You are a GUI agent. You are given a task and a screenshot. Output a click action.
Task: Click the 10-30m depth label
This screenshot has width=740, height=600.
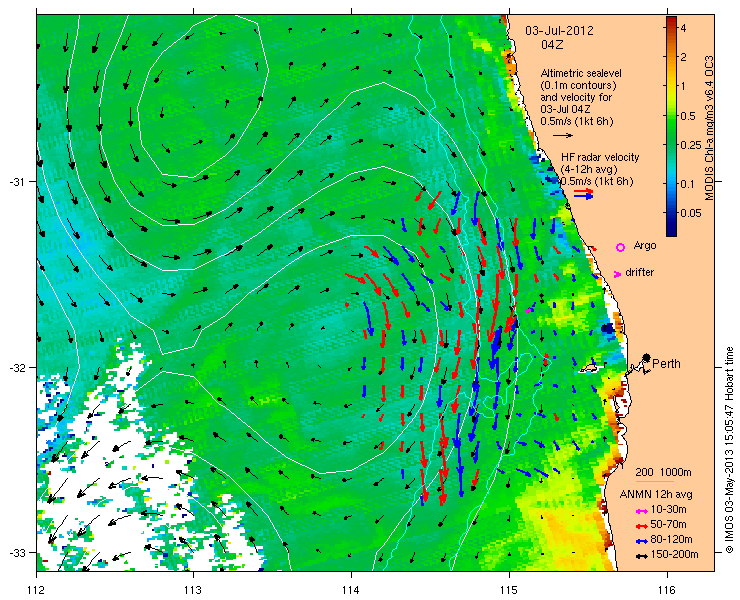pos(668,509)
